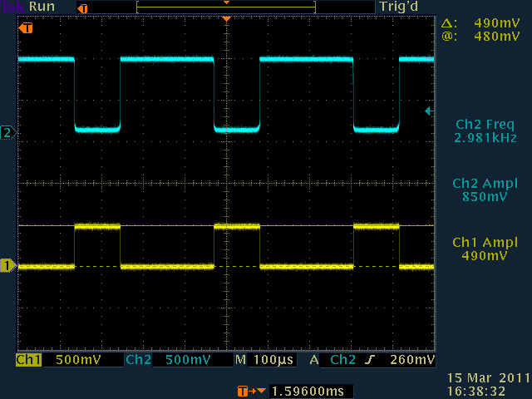Click the trigger level arrow on right edge

[x=429, y=111]
